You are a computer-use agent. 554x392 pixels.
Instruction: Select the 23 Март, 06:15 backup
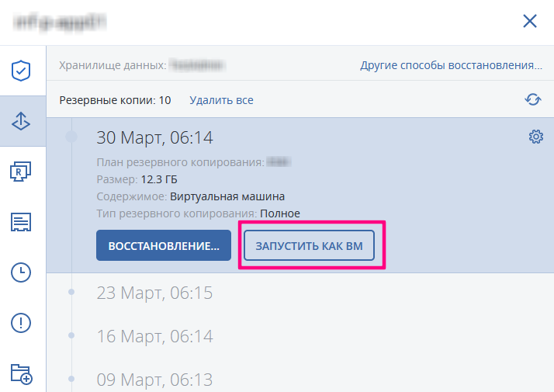pos(154,293)
